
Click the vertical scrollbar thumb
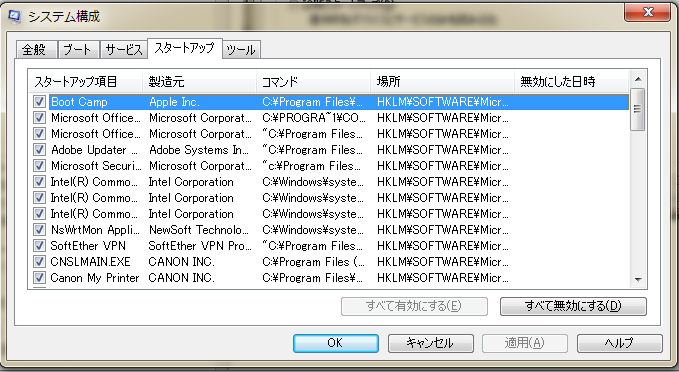pyautogui.click(x=638, y=109)
